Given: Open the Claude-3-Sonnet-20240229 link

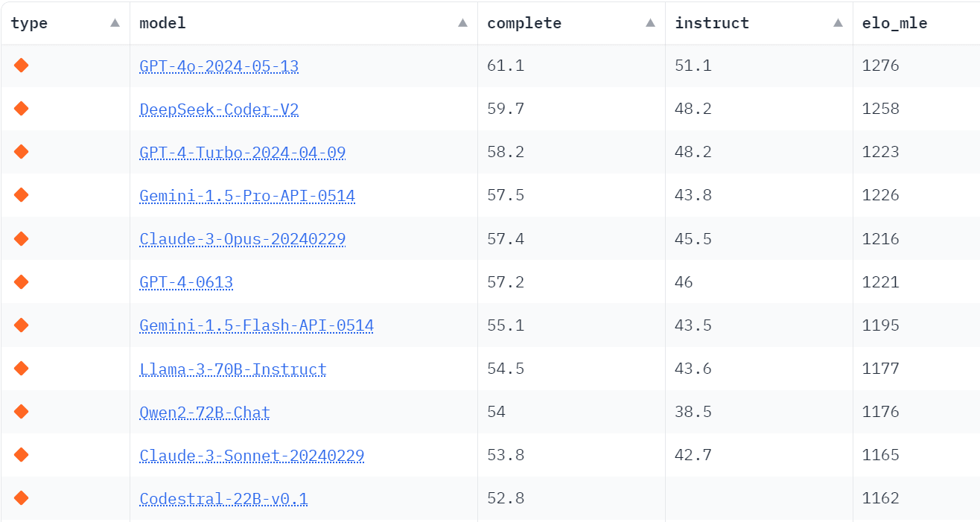Looking at the screenshot, I should coord(252,455).
